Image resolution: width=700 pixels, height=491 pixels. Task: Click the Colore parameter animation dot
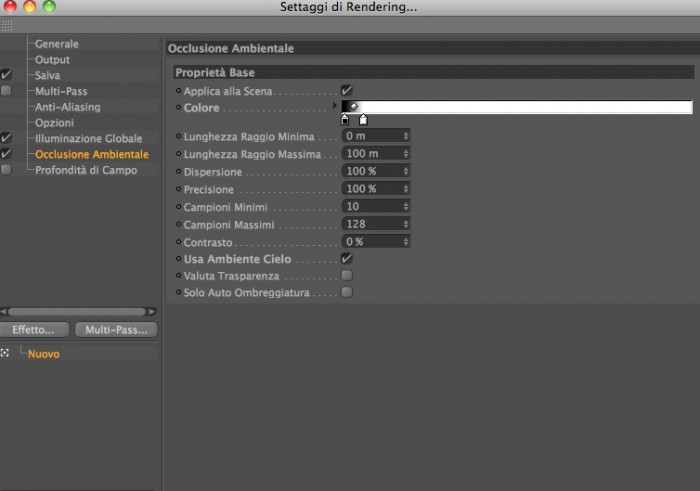(179, 107)
